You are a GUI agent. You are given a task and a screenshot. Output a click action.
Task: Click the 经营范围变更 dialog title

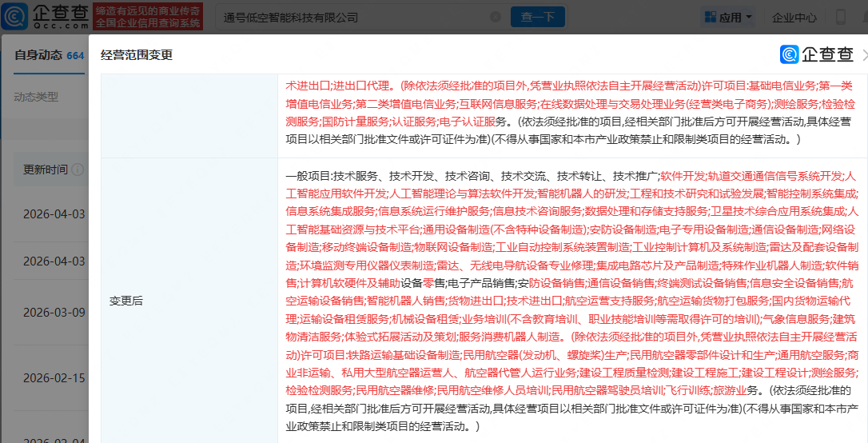[x=137, y=55]
